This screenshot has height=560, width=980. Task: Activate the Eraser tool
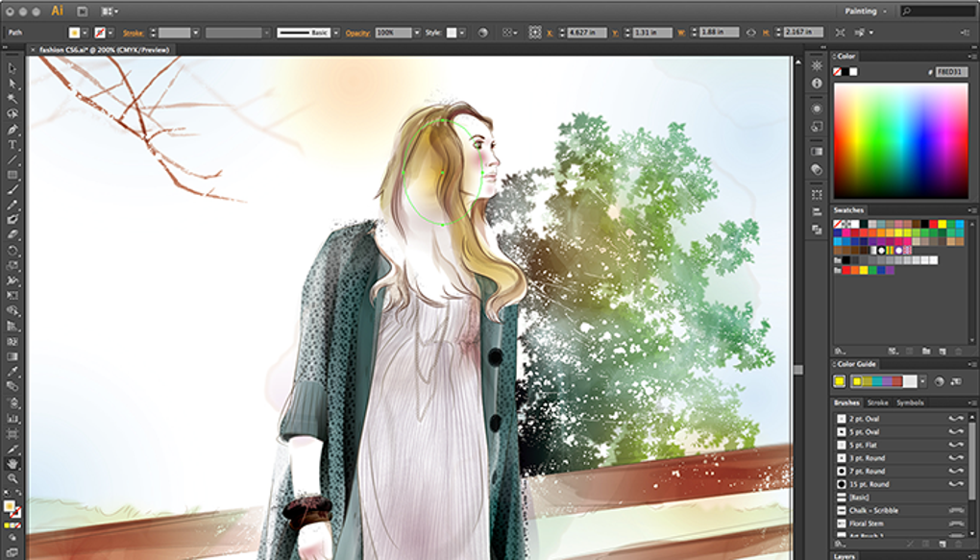[x=12, y=234]
